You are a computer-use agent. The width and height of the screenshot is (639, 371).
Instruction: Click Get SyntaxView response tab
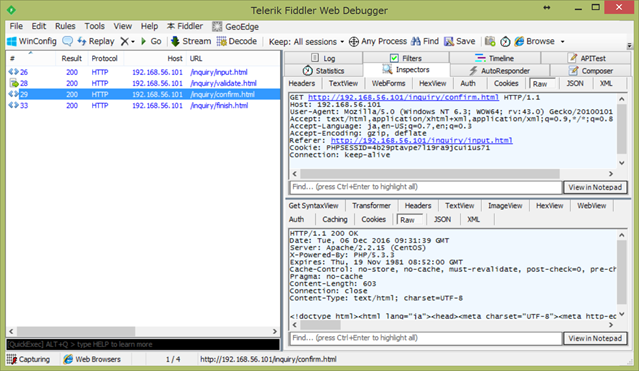click(313, 205)
